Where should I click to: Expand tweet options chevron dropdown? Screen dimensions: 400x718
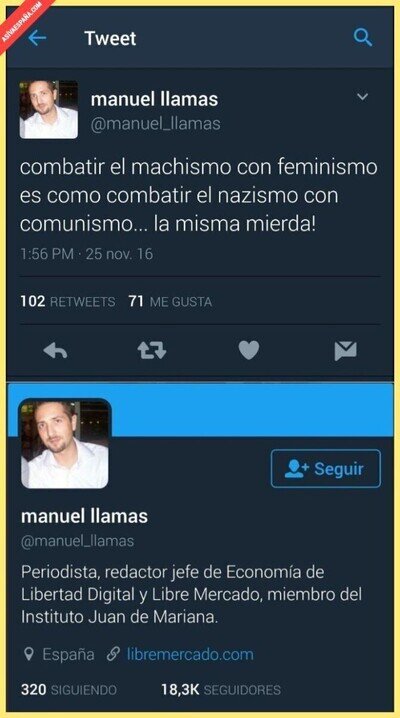click(362, 97)
